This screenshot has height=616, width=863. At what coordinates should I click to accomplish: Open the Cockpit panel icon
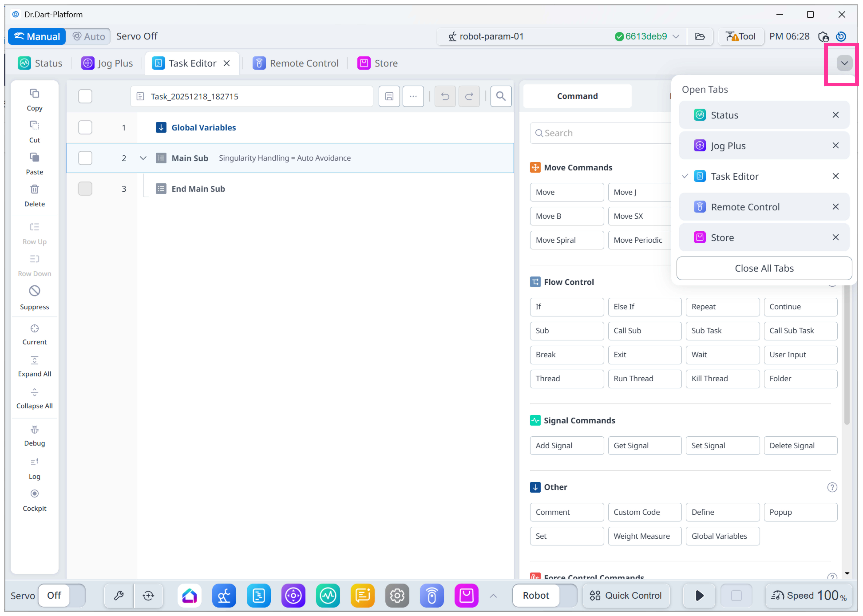[35, 494]
